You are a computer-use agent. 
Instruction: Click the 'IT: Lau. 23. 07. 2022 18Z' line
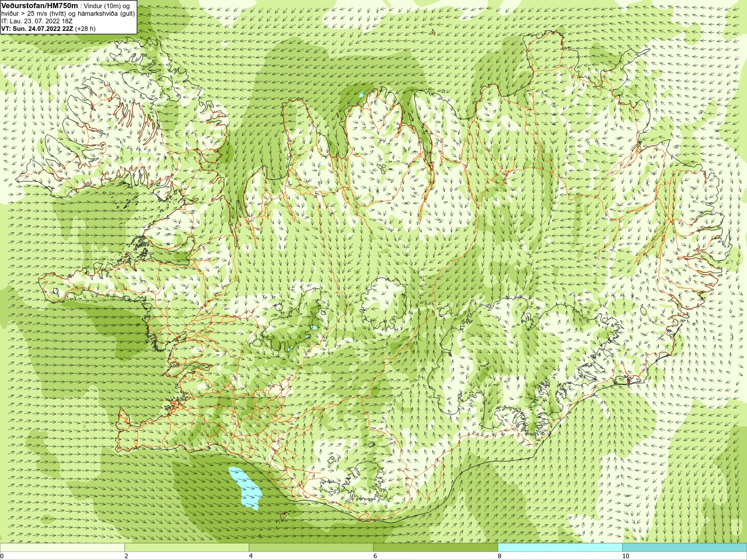tap(37, 20)
